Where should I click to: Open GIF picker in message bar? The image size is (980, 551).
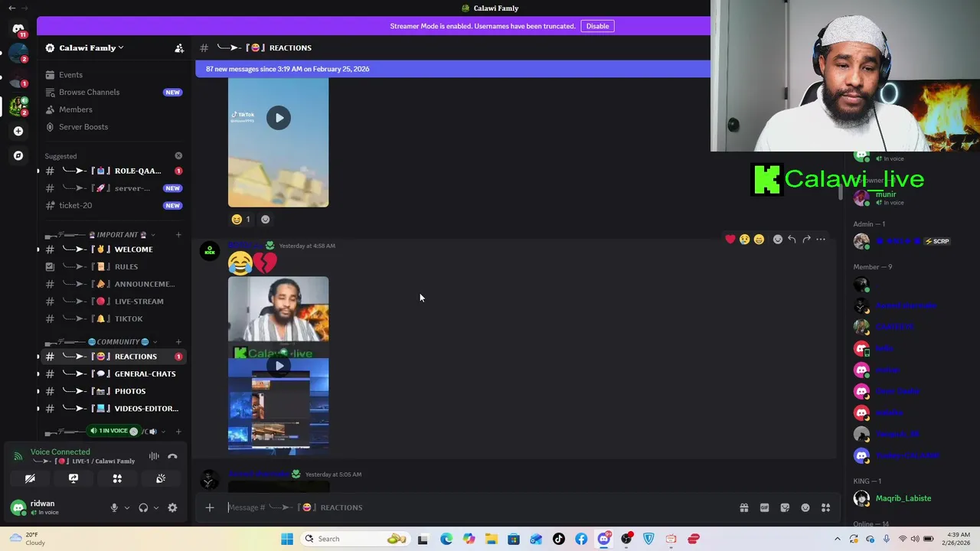[764, 507]
